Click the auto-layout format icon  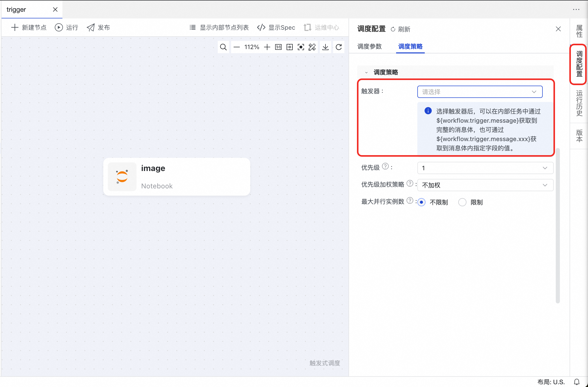tap(312, 47)
